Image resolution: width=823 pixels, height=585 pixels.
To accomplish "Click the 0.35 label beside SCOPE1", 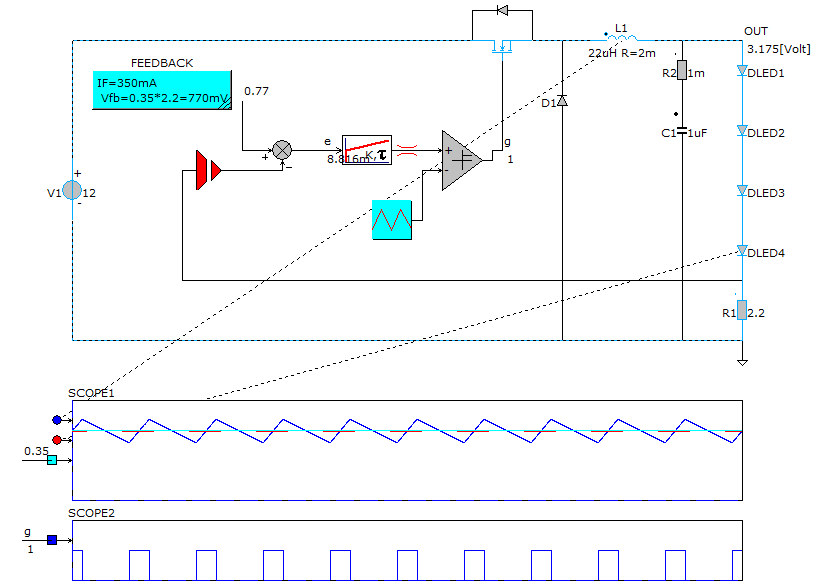I will 36,451.
